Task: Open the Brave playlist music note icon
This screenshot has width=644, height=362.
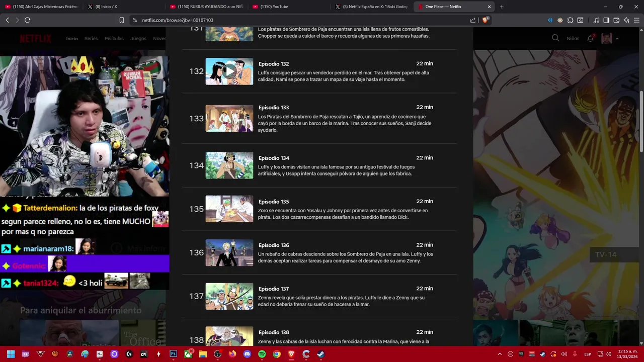Action: tap(596, 20)
